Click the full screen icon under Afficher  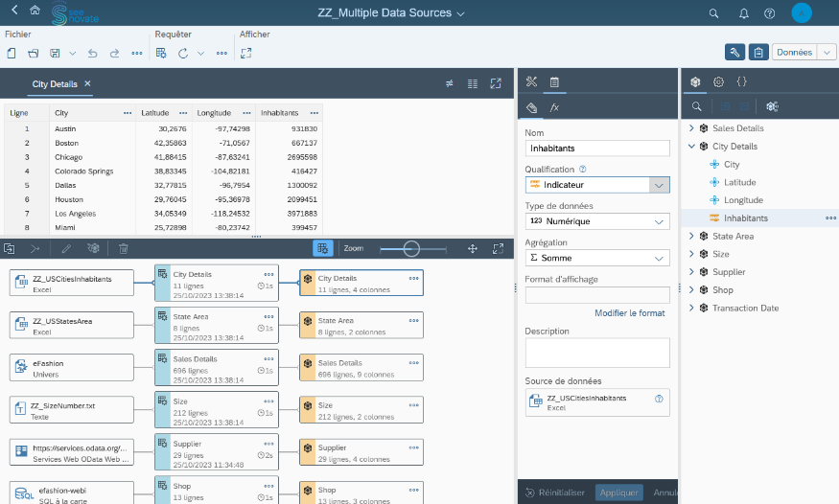point(246,53)
